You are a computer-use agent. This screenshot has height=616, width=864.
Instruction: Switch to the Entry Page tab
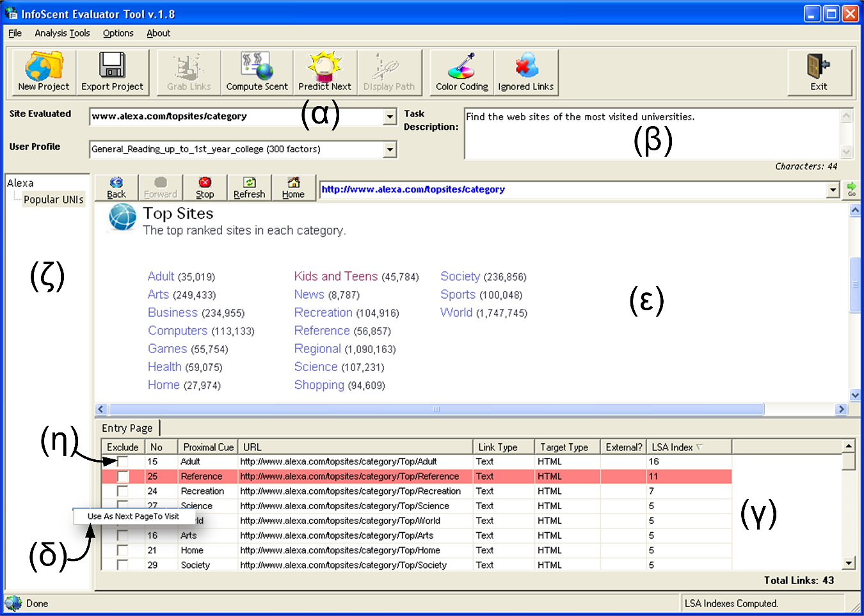[x=127, y=428]
